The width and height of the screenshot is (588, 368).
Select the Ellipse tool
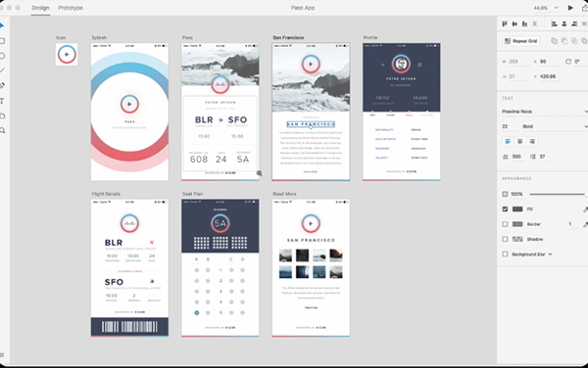coord(2,56)
